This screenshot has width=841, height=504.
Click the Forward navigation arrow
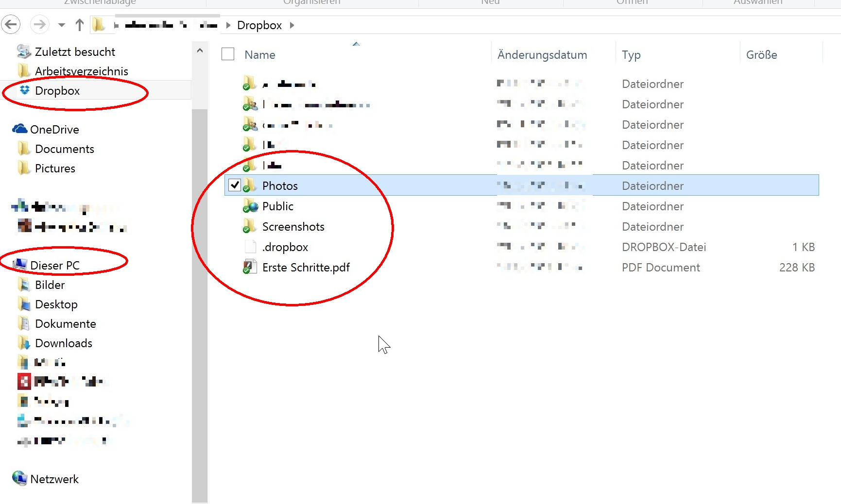[x=39, y=25]
